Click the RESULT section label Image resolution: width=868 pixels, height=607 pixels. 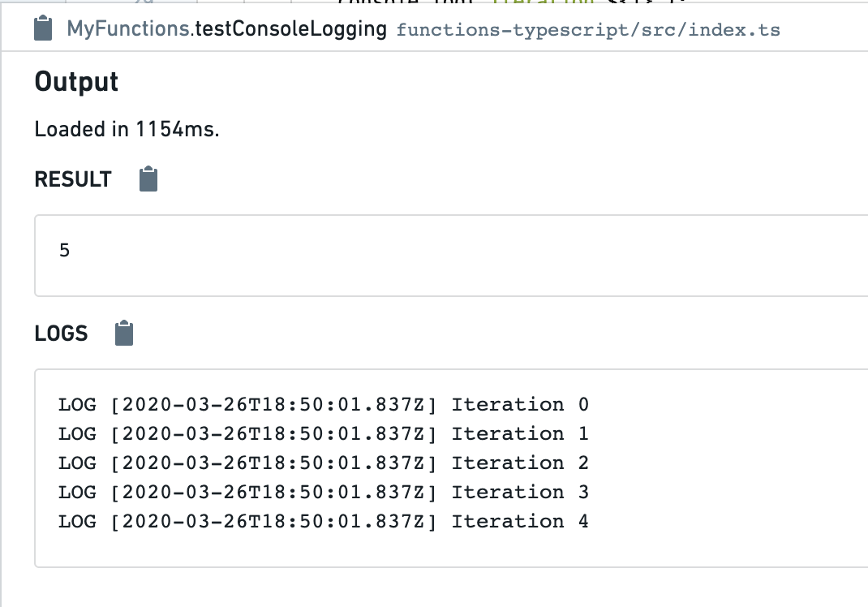[73, 179]
